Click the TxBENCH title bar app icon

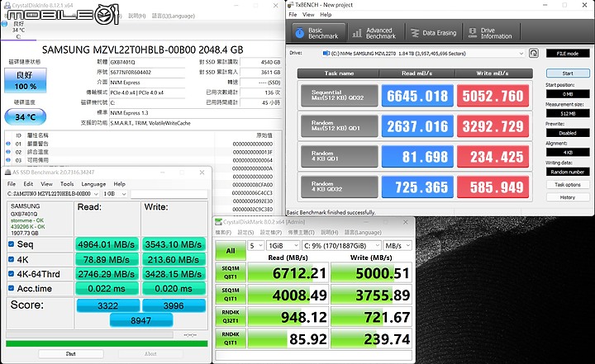(x=290, y=5)
